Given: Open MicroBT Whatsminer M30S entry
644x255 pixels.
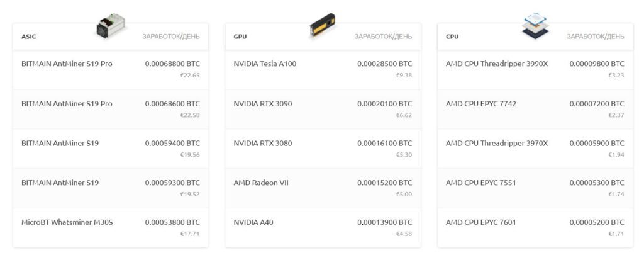Looking at the screenshot, I should click(111, 228).
